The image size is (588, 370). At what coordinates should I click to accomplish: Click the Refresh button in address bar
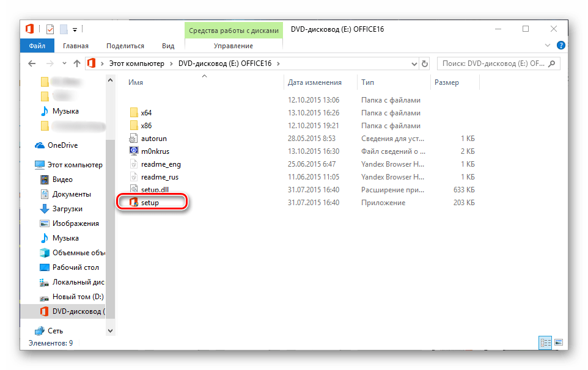(x=425, y=63)
